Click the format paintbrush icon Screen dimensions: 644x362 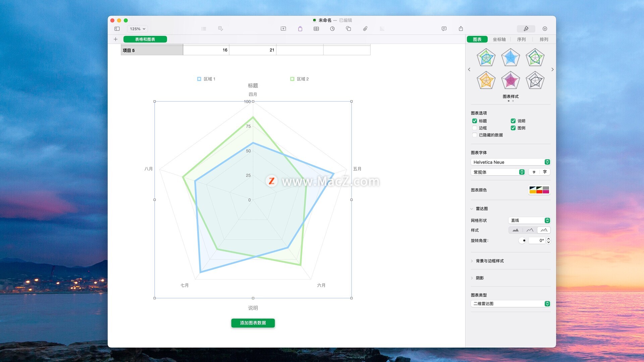526,29
